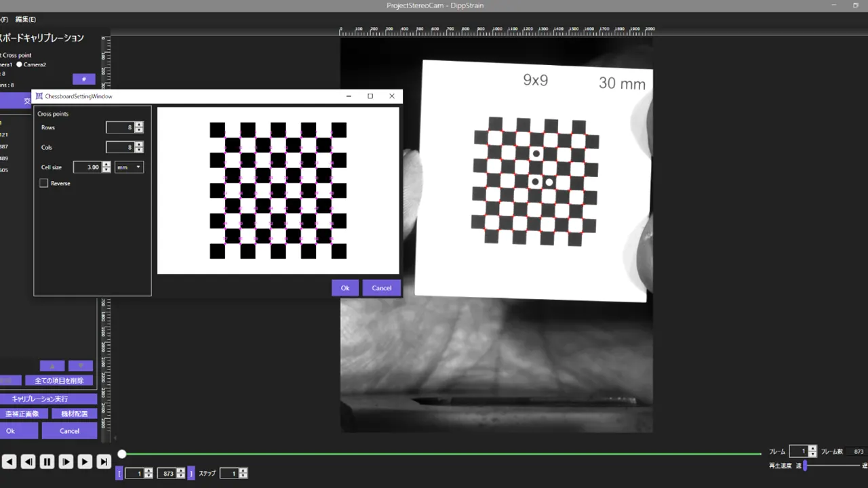The image size is (868, 488).
Task: Maximize the ChessboardSettingWindow
Action: click(x=370, y=96)
